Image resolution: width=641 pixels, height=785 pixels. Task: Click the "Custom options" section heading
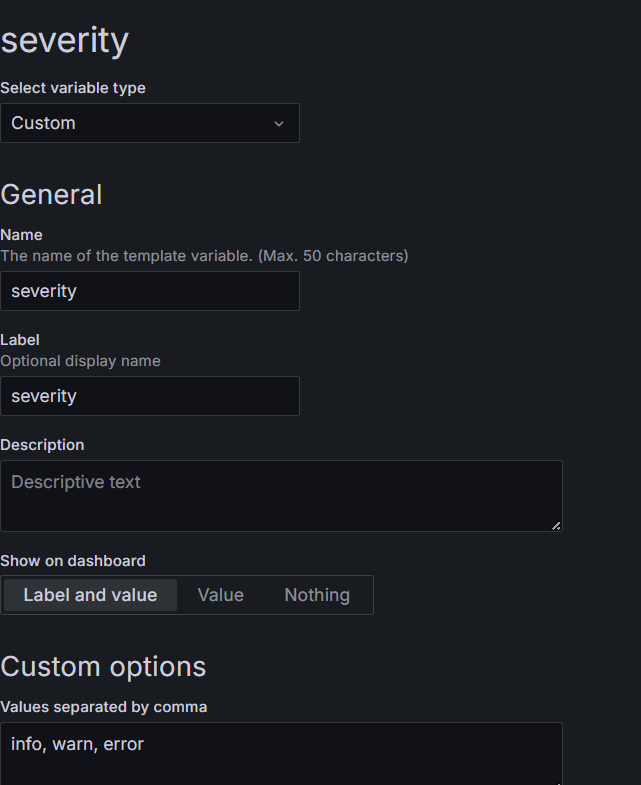104,667
